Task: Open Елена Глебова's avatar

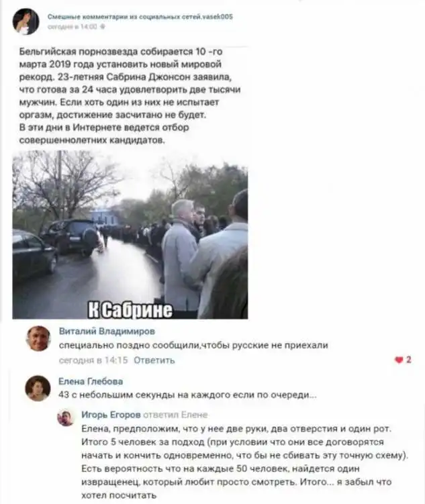Action: click(x=38, y=389)
